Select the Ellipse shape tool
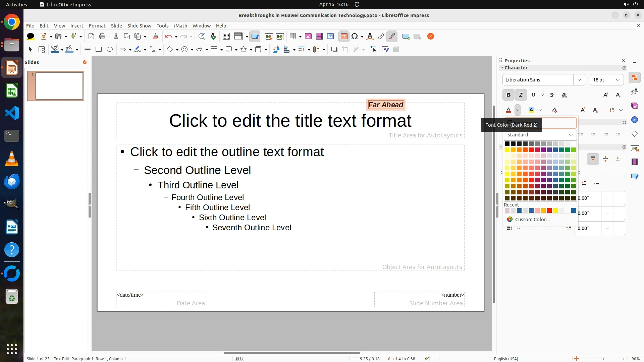The width and height of the screenshot is (644, 362). click(110, 50)
